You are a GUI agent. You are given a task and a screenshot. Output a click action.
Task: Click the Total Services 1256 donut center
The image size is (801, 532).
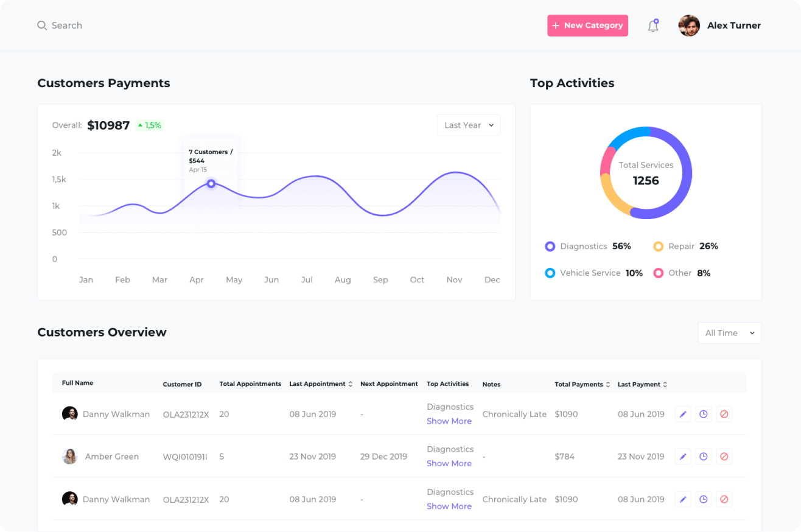click(x=646, y=173)
